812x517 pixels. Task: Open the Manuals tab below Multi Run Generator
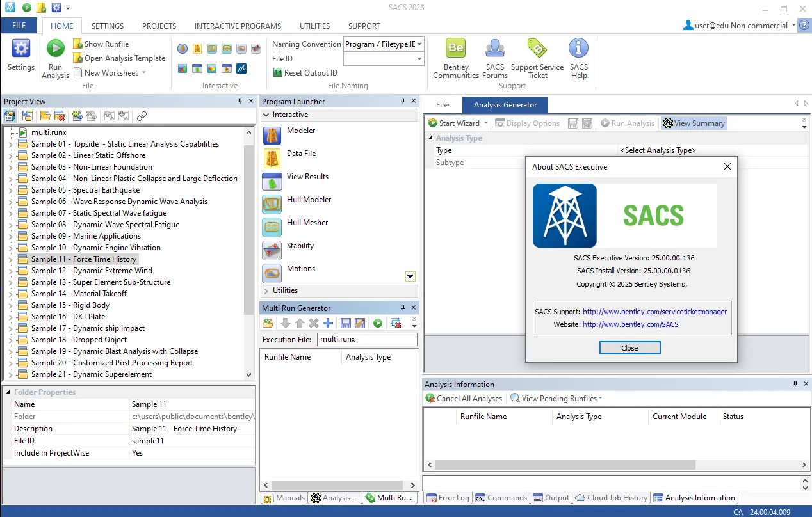(x=284, y=498)
